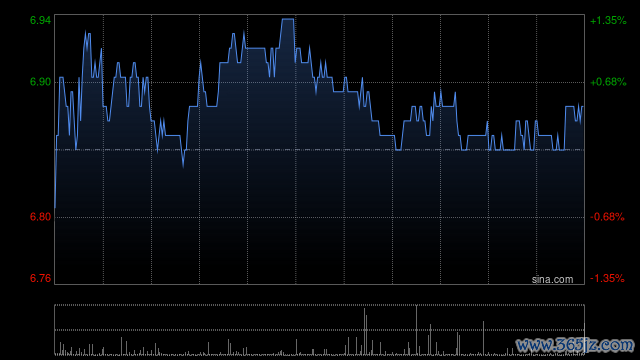The height and width of the screenshot is (360, 640).
Task: Click the 6.90 price axis label
Action: tap(40, 82)
